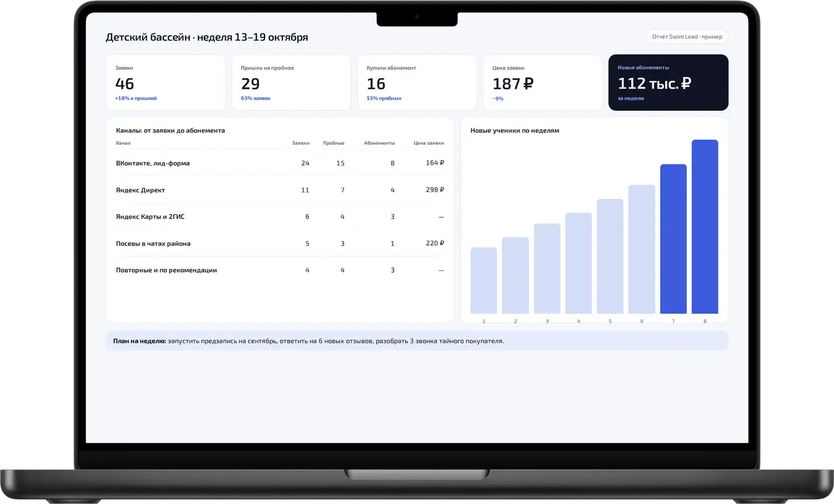The height and width of the screenshot is (504, 834).
Task: Select the week 1 bar in the chart
Action: click(x=484, y=281)
